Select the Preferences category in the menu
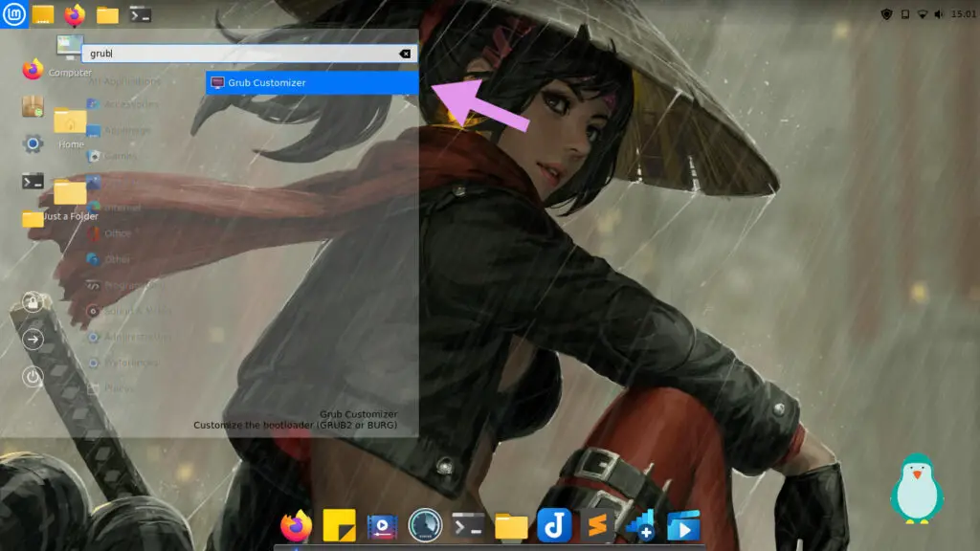This screenshot has height=551, width=980. (x=122, y=363)
